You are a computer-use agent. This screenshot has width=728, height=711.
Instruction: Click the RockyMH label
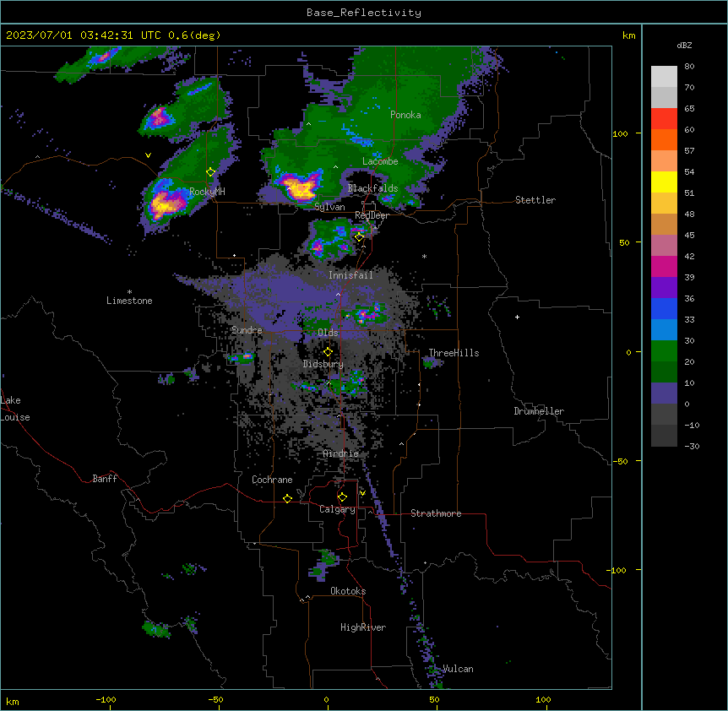coord(207,192)
